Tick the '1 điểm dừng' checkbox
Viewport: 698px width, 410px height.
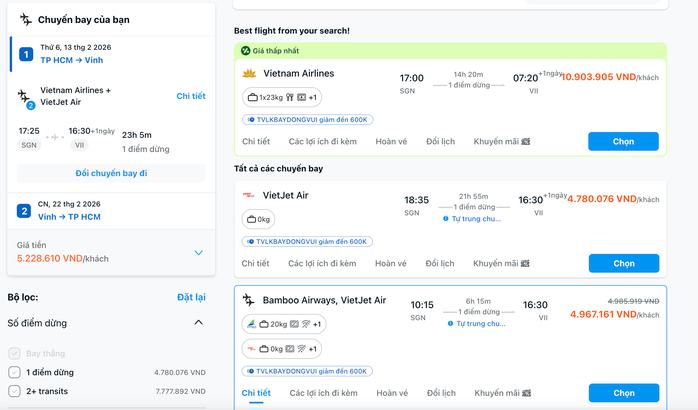[14, 372]
